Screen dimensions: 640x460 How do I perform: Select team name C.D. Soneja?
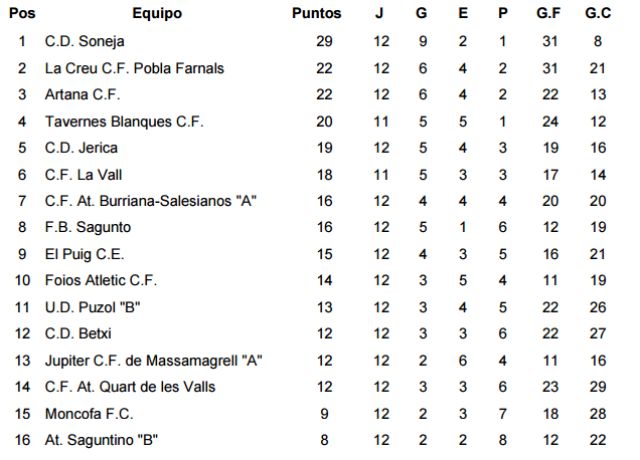(x=85, y=41)
